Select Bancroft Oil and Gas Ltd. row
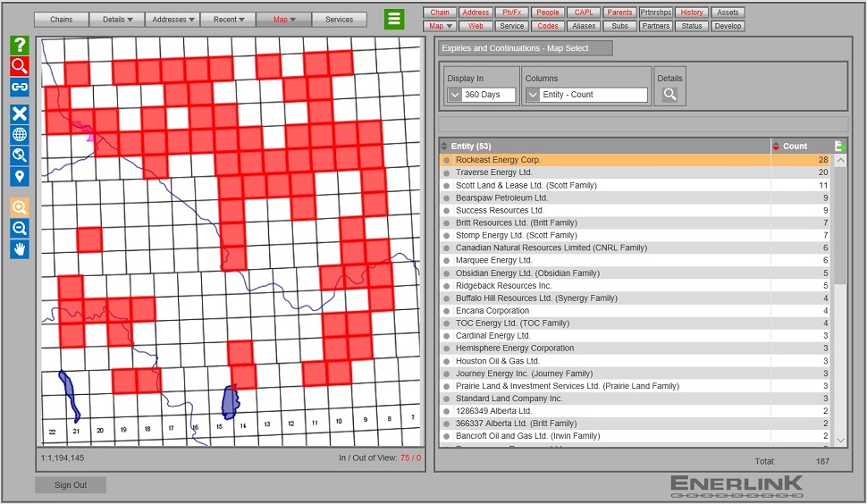The width and height of the screenshot is (867, 504). [x=635, y=436]
